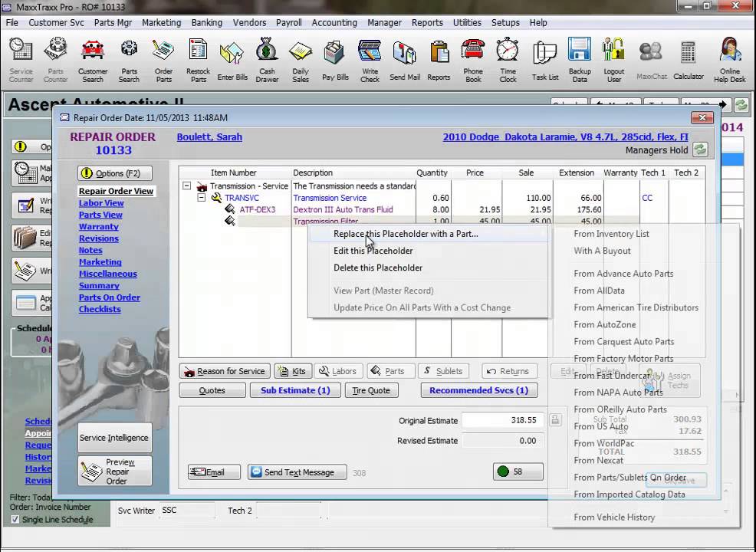This screenshot has width=756, height=552.
Task: Select From NAPA Auto Parts in the submenu
Action: (645, 393)
